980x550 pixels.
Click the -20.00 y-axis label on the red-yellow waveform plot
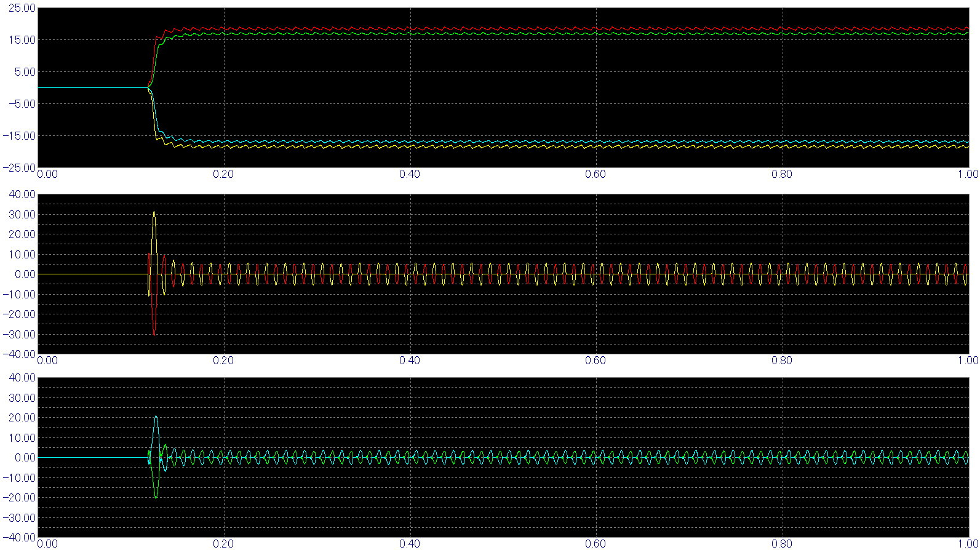click(19, 314)
